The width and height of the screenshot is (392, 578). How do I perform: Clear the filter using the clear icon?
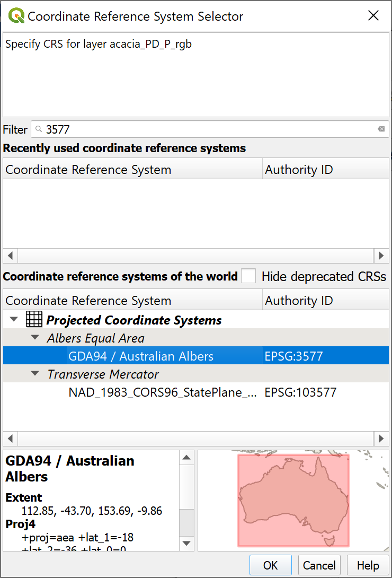(x=381, y=129)
